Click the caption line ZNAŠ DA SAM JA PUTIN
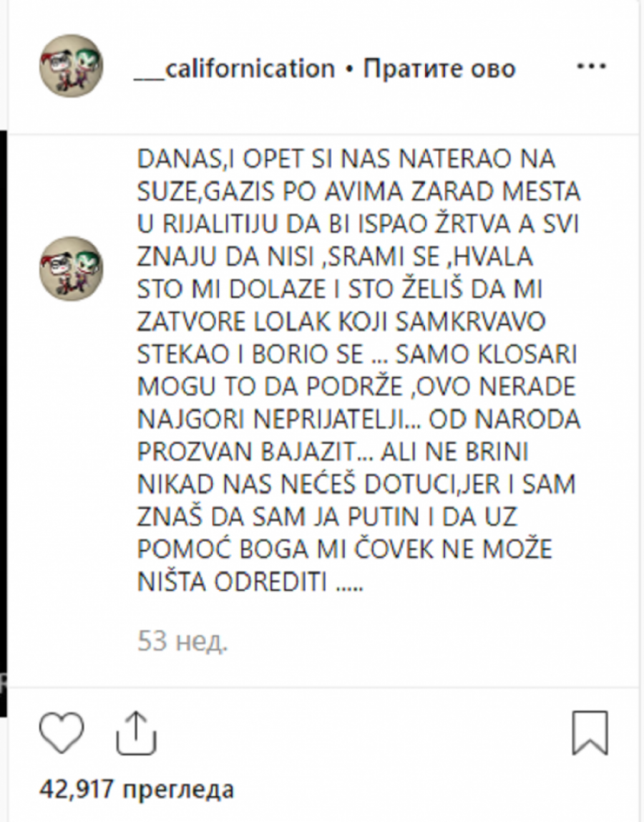This screenshot has height=822, width=644. 327,516
